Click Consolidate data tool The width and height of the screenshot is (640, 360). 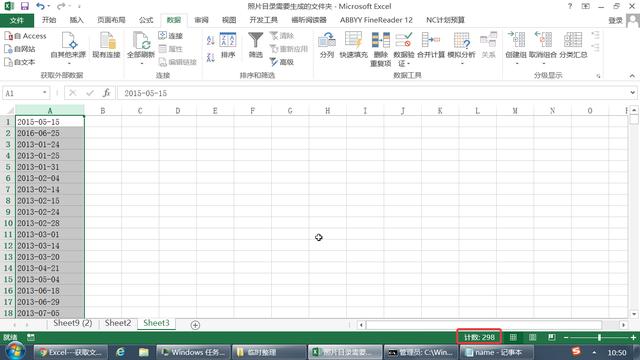[431, 45]
